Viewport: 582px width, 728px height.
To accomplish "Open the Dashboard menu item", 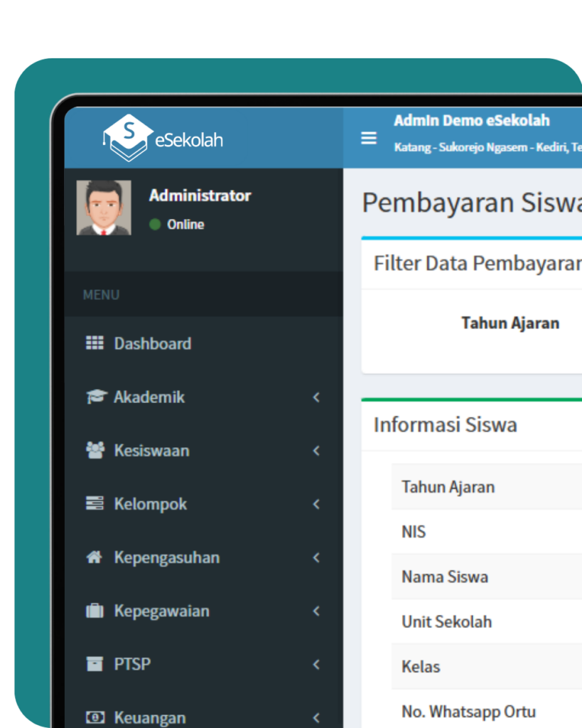I will point(153,343).
